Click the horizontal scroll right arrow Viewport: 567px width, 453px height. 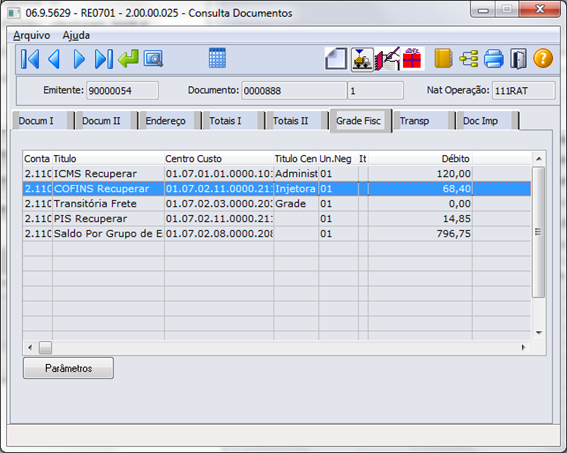pos(523,347)
